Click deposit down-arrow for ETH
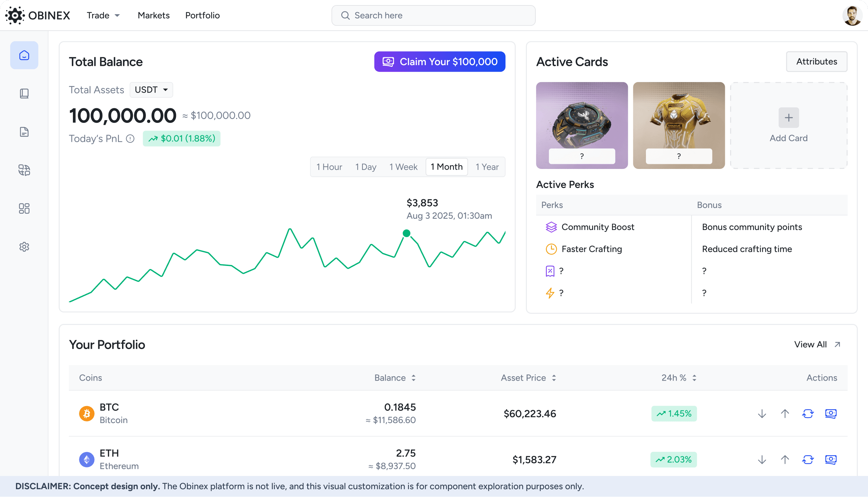 (762, 460)
